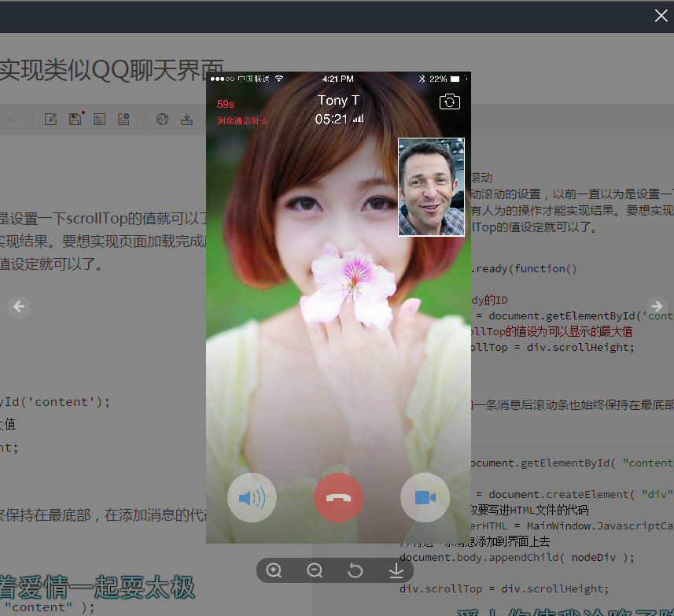Click the caller name 'Tony T'

[338, 100]
